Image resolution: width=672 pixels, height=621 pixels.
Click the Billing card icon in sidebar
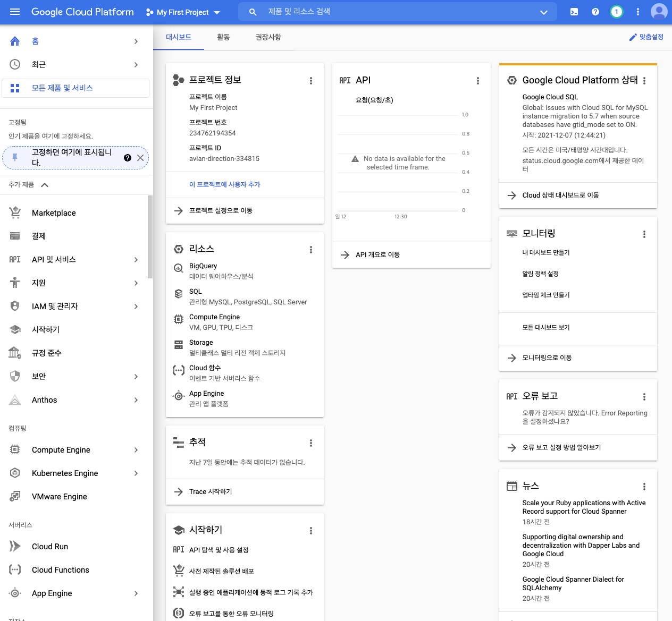click(x=15, y=236)
